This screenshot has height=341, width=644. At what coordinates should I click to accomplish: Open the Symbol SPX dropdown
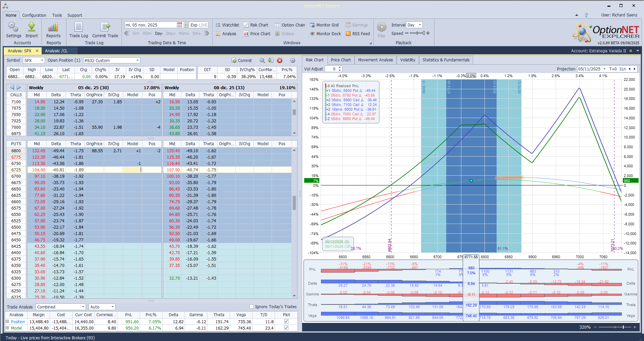(42, 60)
